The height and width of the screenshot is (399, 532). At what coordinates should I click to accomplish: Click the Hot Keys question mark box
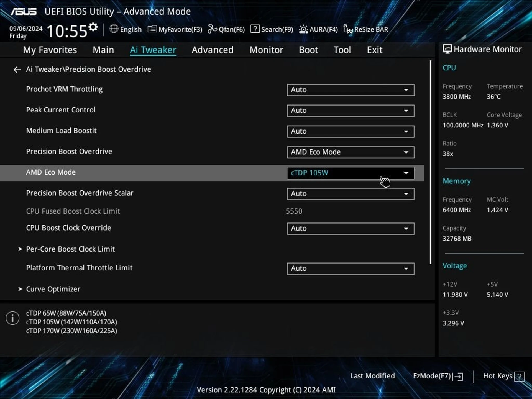point(519,377)
